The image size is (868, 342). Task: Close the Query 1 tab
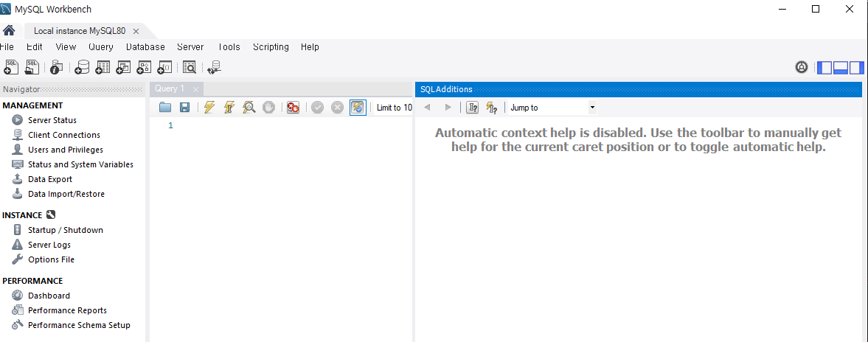[195, 89]
